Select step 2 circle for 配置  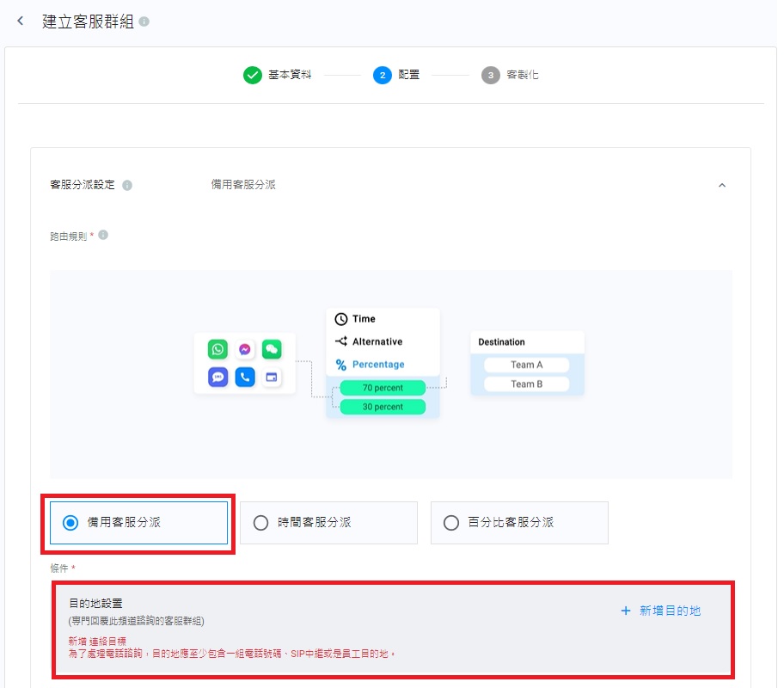pos(383,75)
